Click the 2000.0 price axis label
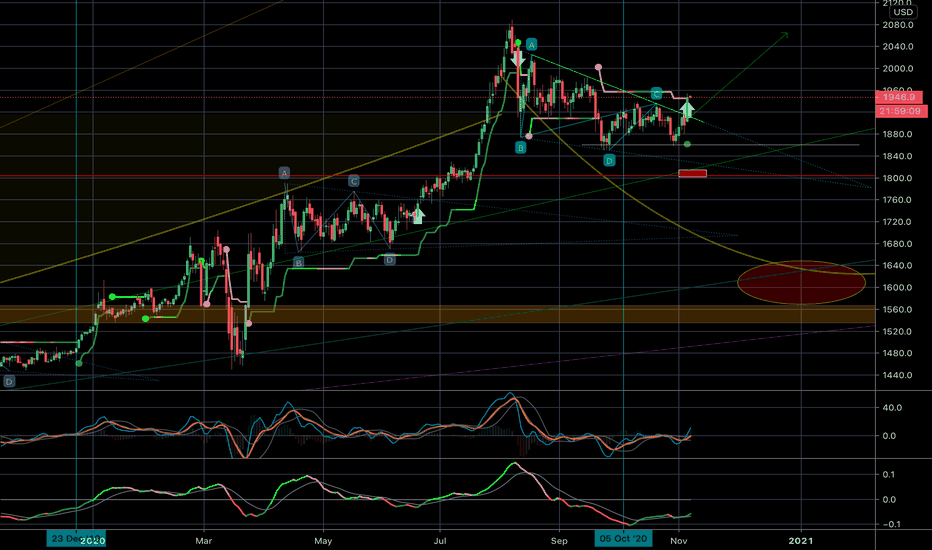The width and height of the screenshot is (932, 550). tap(898, 68)
